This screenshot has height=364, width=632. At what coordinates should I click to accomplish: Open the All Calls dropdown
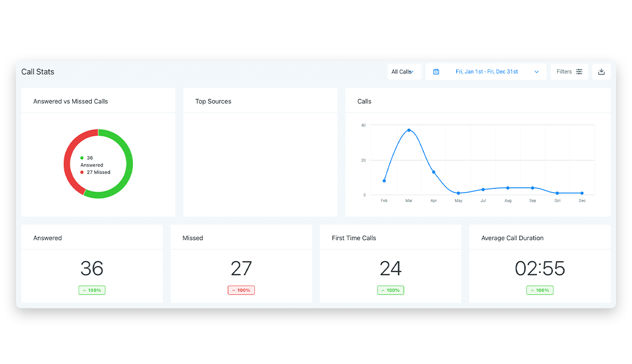pyautogui.click(x=404, y=72)
